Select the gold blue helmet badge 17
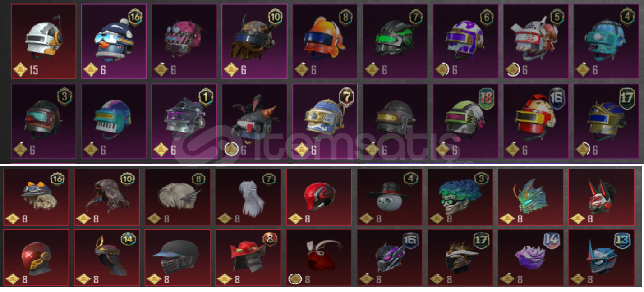This screenshot has height=292, width=644. pos(607,121)
